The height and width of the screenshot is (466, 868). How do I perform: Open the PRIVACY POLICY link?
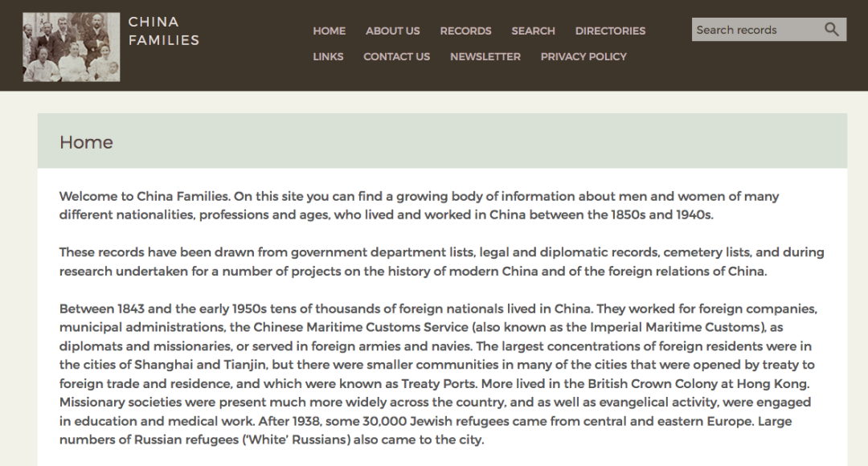(x=583, y=56)
